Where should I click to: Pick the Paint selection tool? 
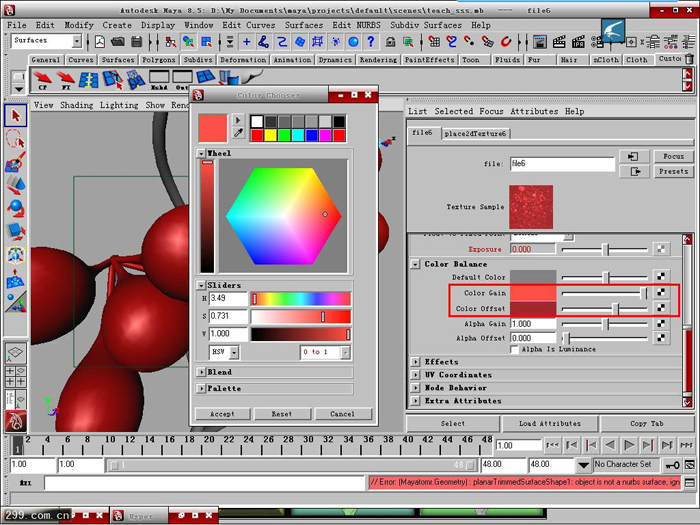(x=16, y=162)
